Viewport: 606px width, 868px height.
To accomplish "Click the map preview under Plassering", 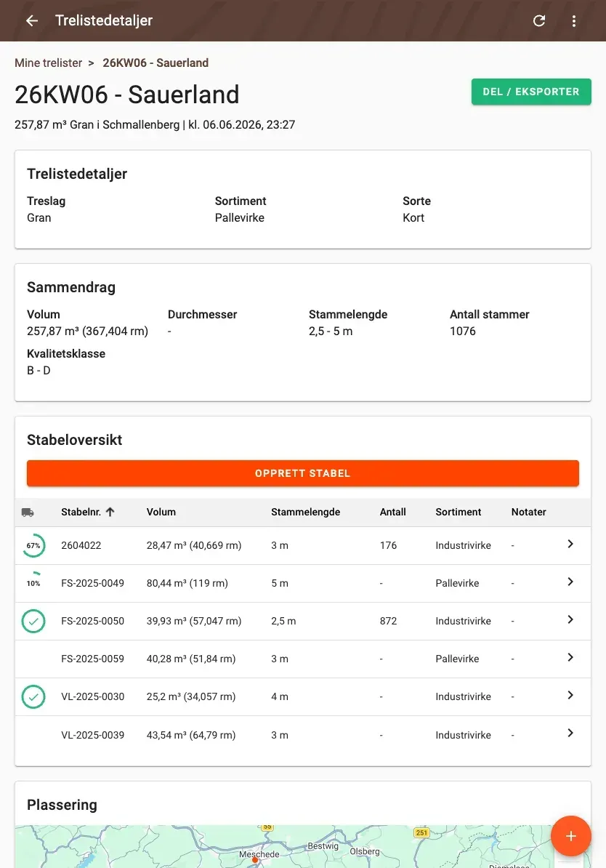I will click(x=303, y=846).
